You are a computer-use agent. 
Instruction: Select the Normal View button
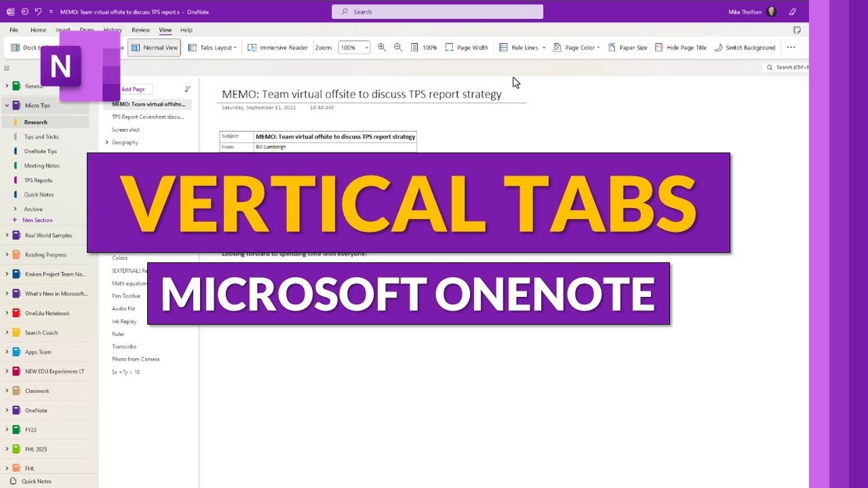point(154,47)
